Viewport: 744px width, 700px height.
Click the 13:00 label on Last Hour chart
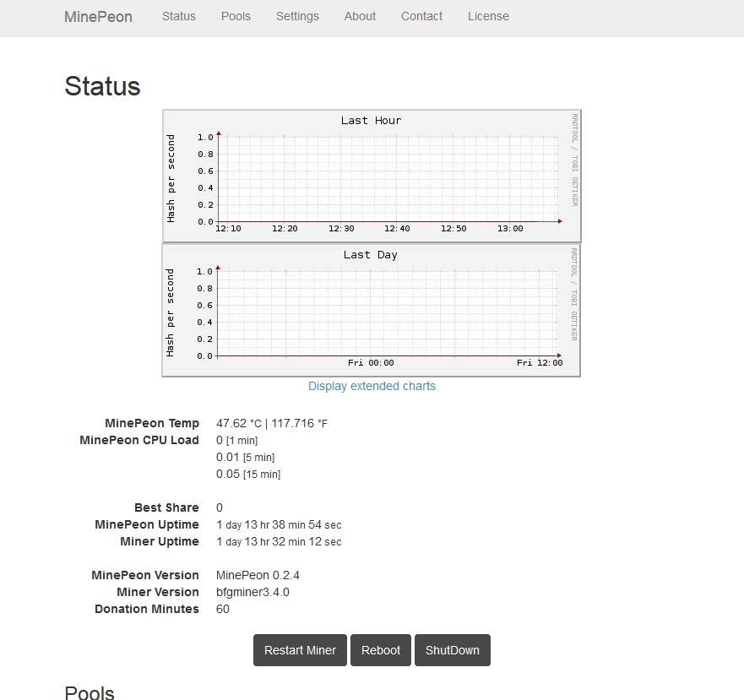510,229
